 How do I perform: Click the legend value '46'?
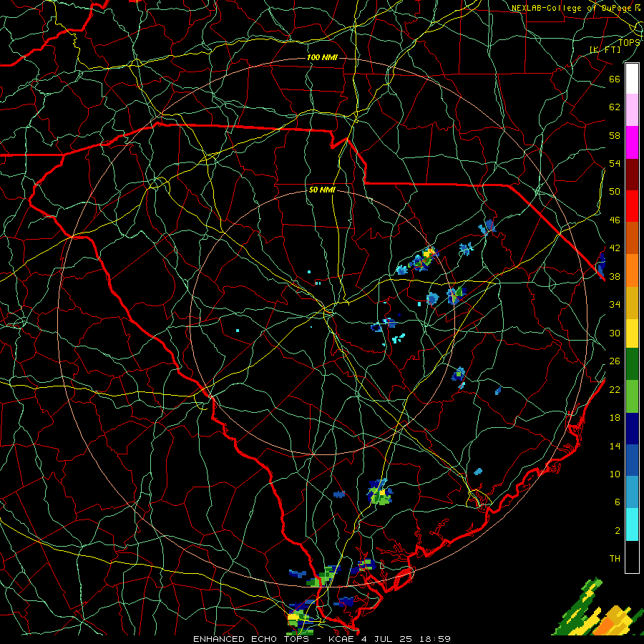(615, 220)
